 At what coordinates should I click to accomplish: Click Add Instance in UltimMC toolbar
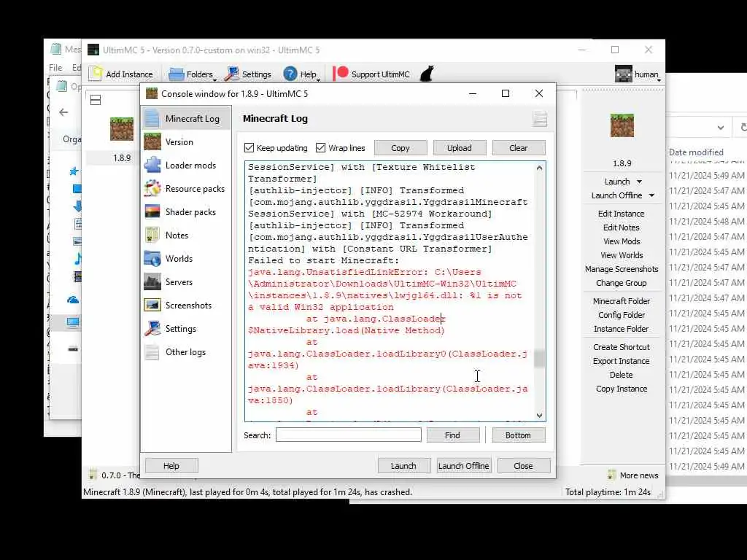(x=122, y=74)
